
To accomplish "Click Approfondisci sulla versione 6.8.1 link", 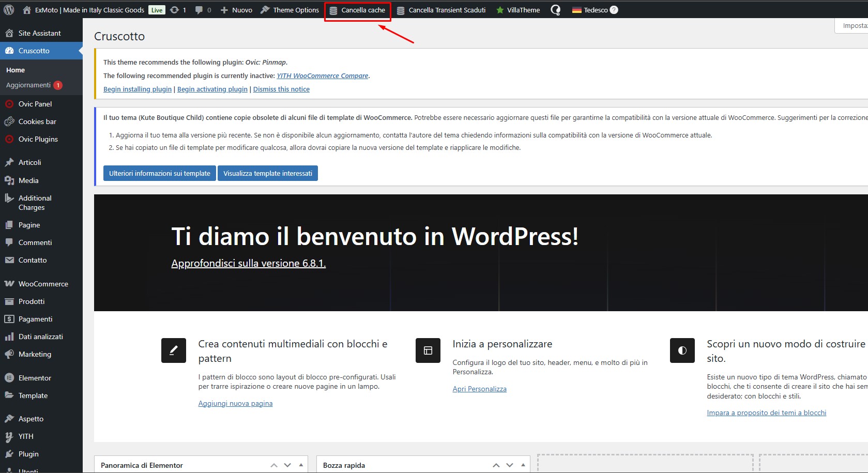I will click(249, 264).
